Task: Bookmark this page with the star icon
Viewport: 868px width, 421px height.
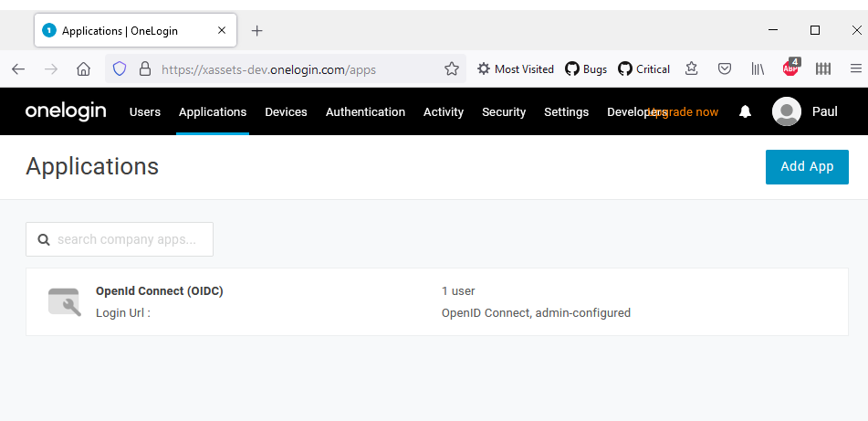Action: pos(452,68)
